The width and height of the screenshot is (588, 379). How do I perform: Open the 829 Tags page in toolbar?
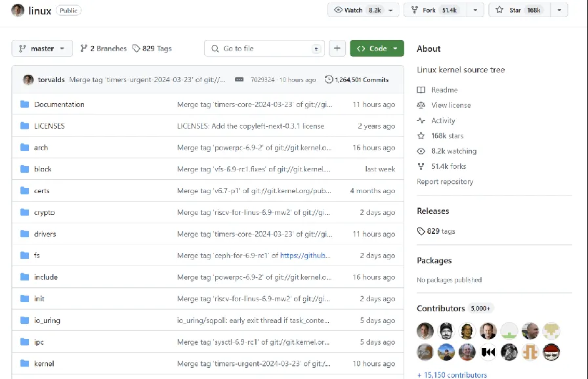152,49
